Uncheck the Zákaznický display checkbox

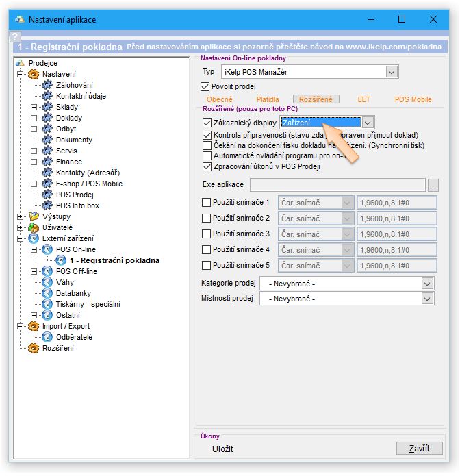click(207, 123)
